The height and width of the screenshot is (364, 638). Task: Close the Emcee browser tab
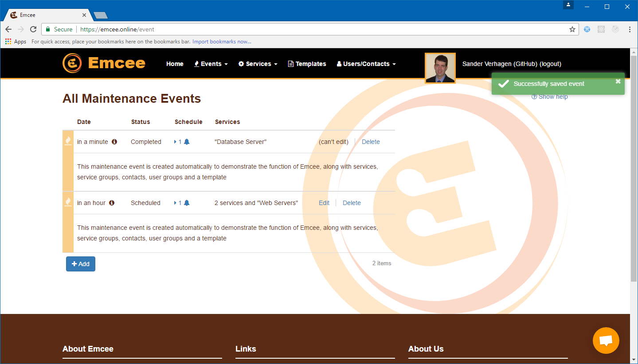click(84, 15)
